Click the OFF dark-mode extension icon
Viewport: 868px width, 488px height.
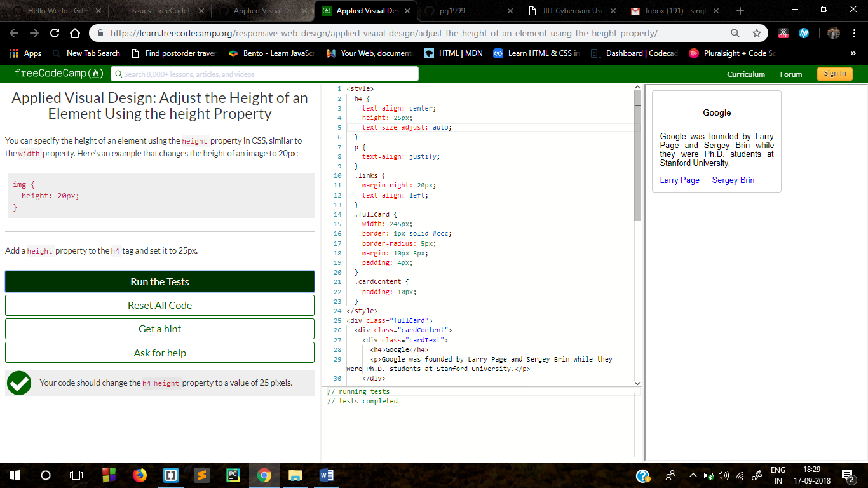point(783,32)
